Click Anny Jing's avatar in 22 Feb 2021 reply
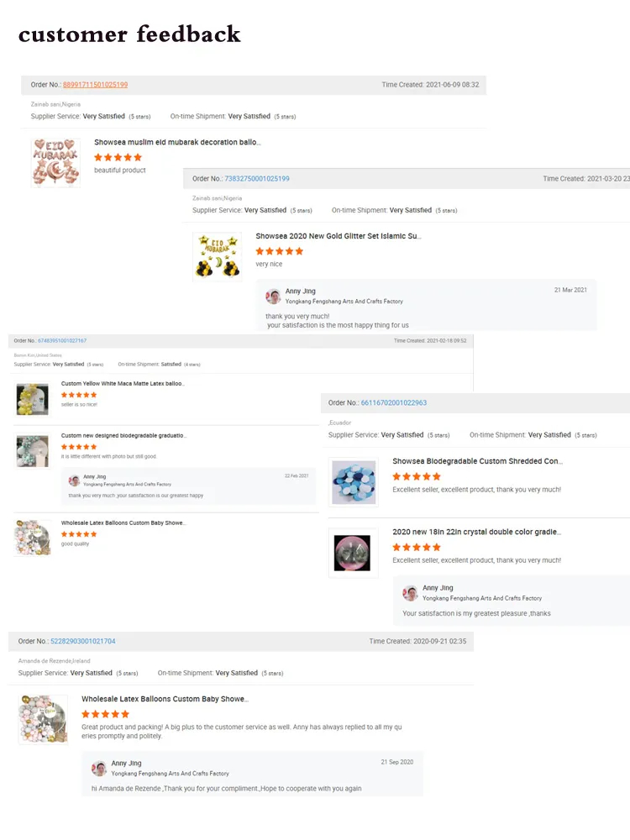This screenshot has width=630, height=840. 75,480
